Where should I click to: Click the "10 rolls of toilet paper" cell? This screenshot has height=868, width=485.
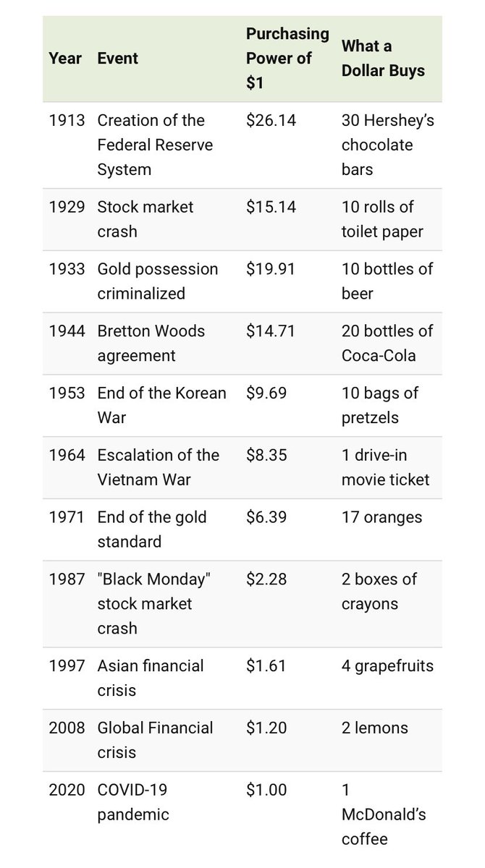click(x=382, y=219)
